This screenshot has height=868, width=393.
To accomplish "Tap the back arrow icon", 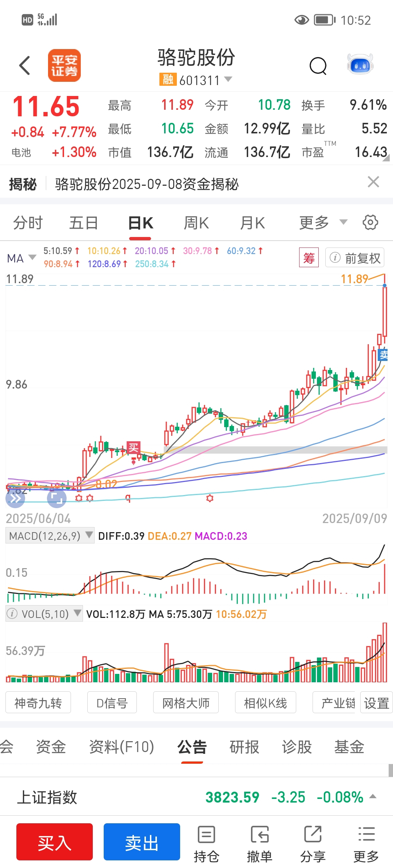I will [x=25, y=65].
